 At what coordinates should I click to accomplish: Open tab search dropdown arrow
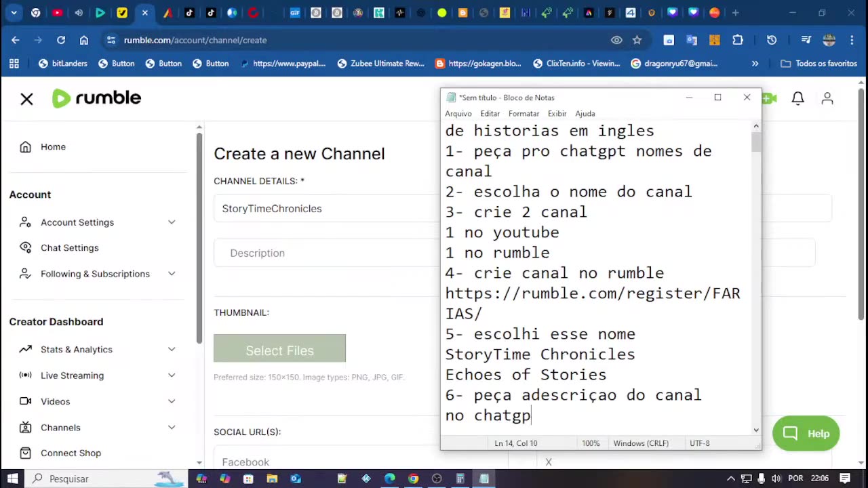pos(14,12)
